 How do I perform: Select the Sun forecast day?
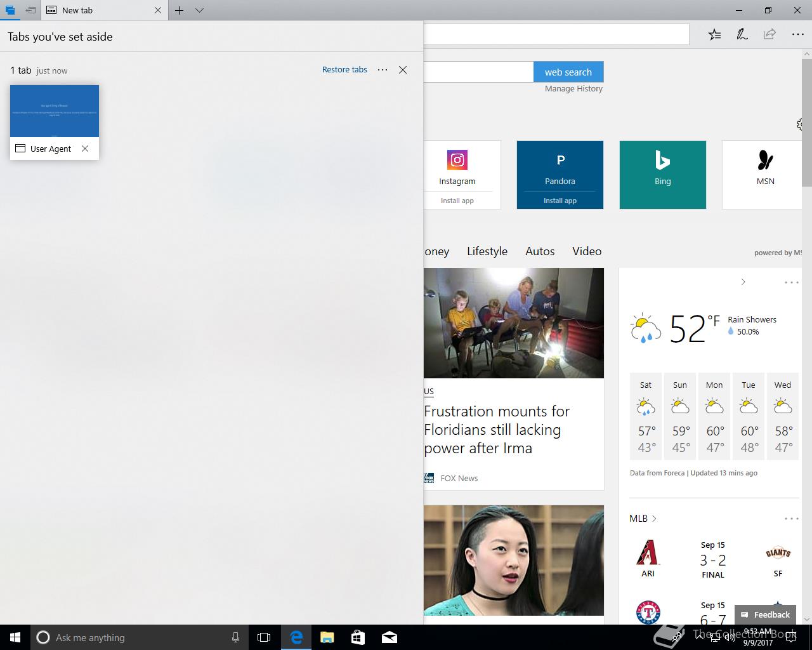pos(680,416)
